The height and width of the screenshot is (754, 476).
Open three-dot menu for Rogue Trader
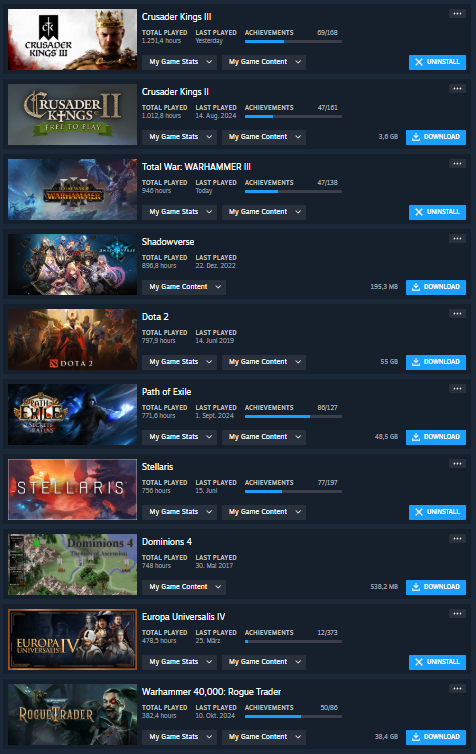pos(457,689)
